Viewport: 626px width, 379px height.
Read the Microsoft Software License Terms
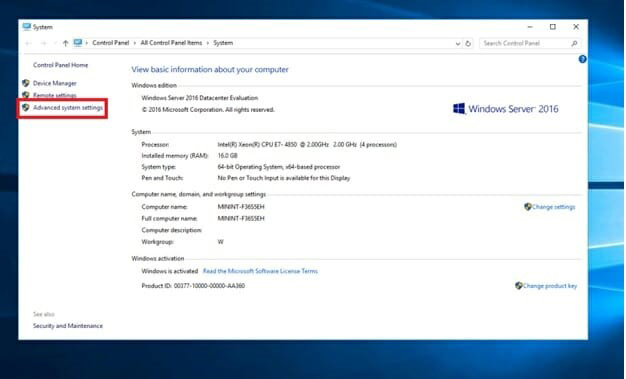pos(260,271)
